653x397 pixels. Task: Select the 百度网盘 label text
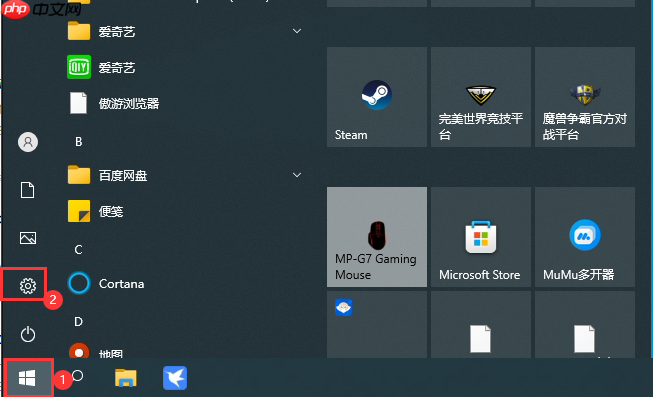[x=123, y=175]
